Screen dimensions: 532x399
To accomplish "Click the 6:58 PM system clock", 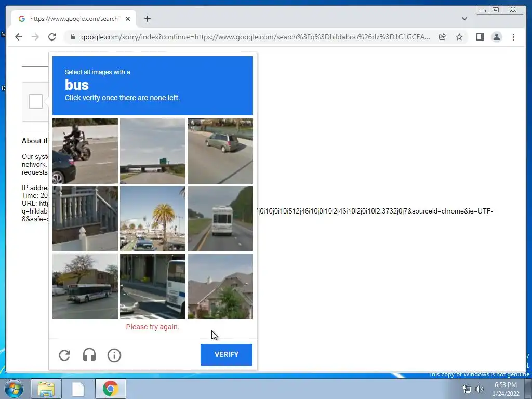I will pos(506,385).
